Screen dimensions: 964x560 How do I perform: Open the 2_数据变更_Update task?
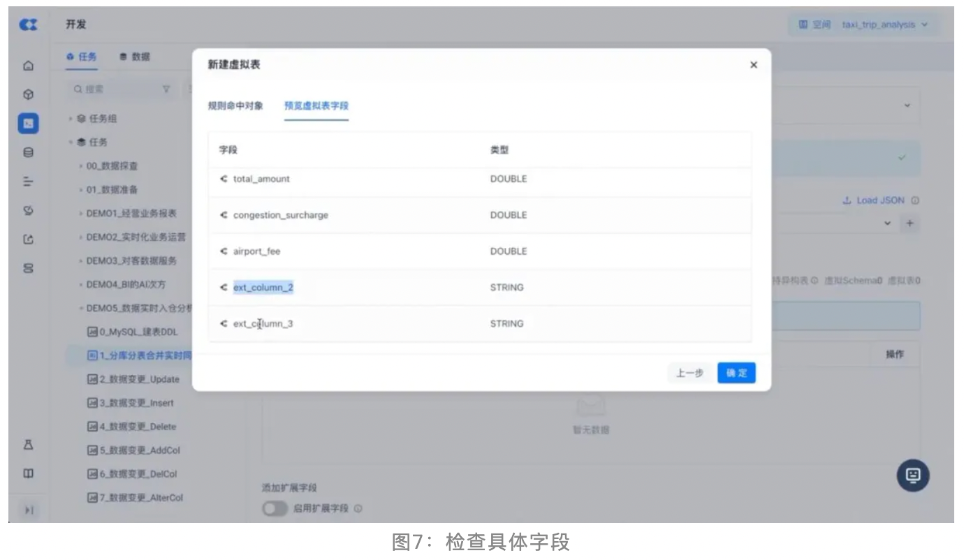[x=138, y=379]
